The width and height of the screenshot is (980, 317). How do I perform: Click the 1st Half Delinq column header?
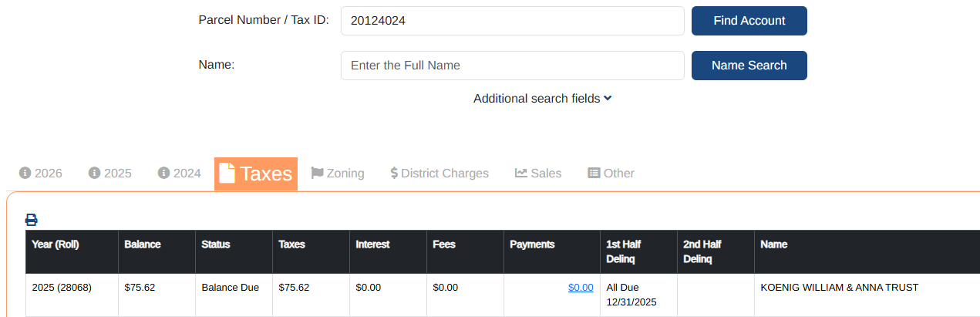pyautogui.click(x=623, y=251)
